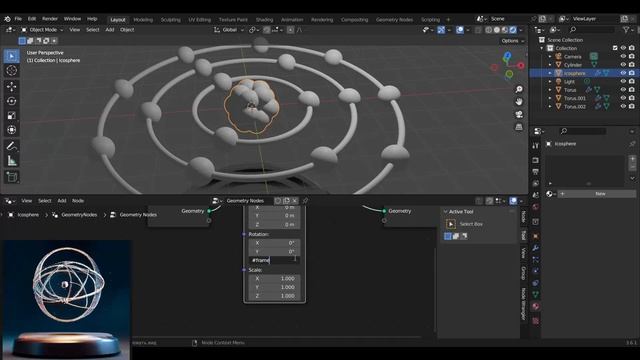640x360 pixels.
Task: Open the File menu
Action: click(18, 19)
